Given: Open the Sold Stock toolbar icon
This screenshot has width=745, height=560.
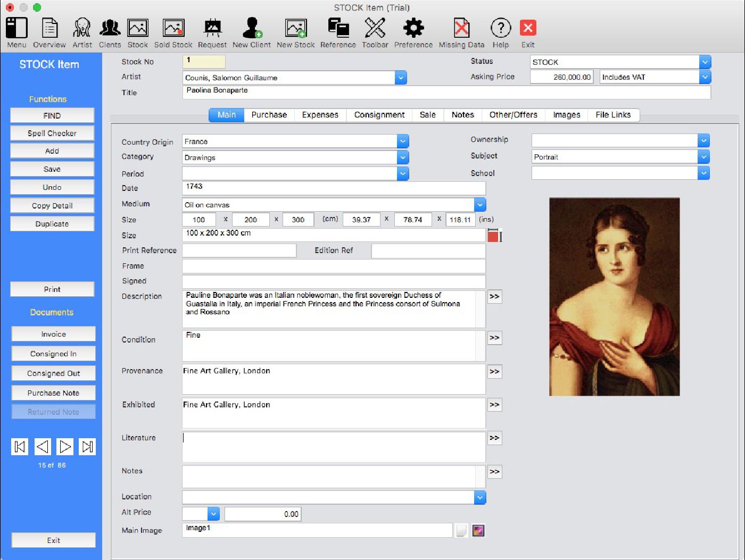Looking at the screenshot, I should coord(173,33).
